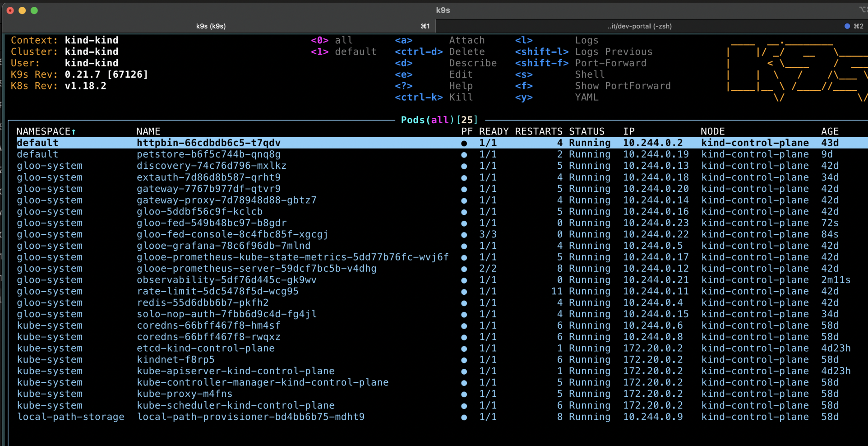Select the gateway-proxy-7d78948d88-gbtz7 pod

tap(226, 200)
